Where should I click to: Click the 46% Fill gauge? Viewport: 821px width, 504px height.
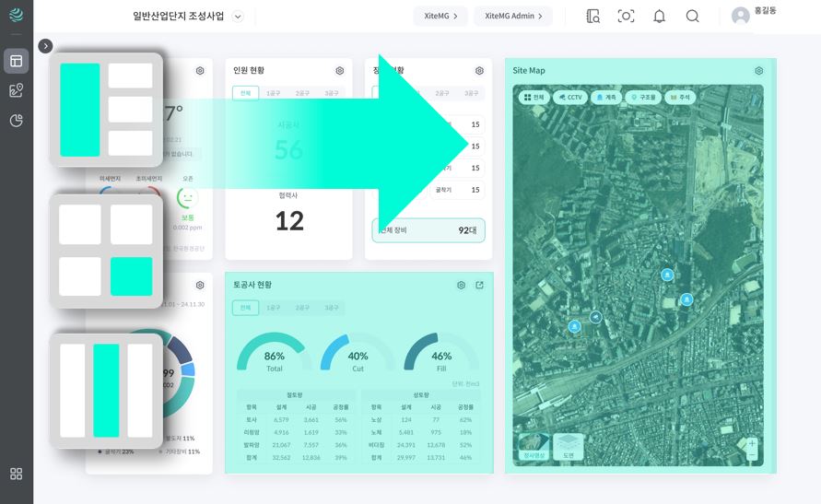[x=441, y=353]
